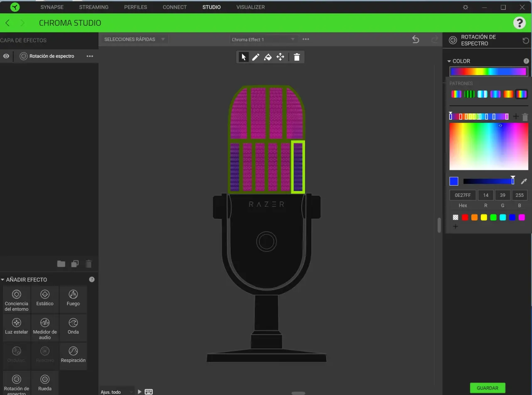
Task: Collapse the Añadir efecto section
Action: [x=3, y=280]
